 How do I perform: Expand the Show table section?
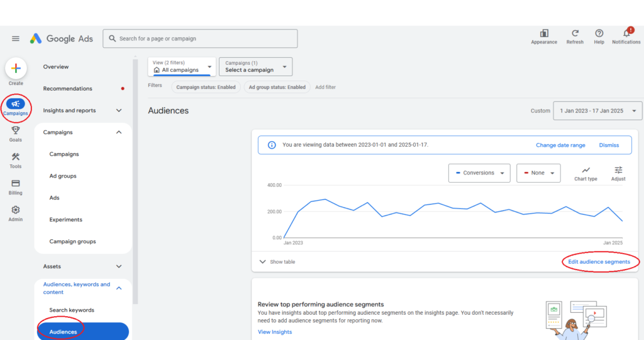(x=277, y=262)
